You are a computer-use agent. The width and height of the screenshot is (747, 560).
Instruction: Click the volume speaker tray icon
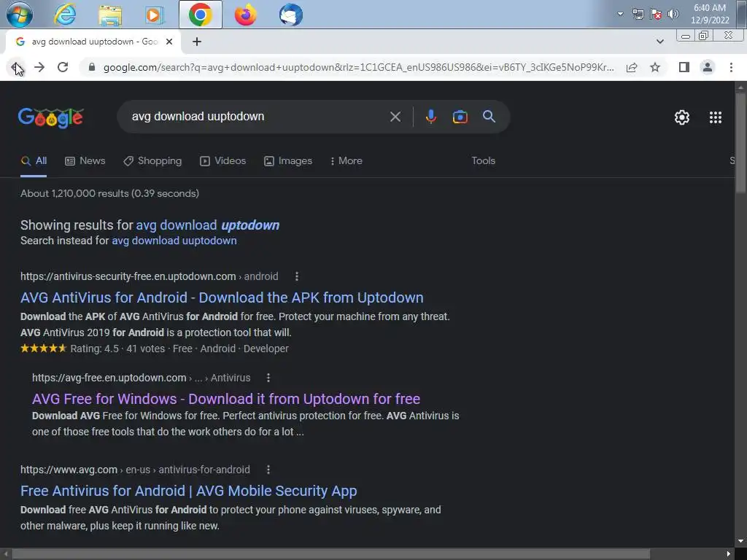pyautogui.click(x=673, y=14)
